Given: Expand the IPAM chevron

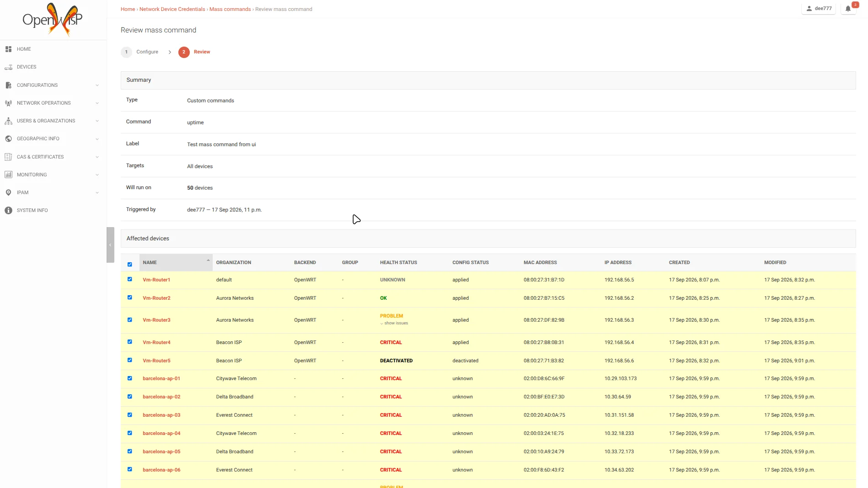Looking at the screenshot, I should (x=97, y=193).
